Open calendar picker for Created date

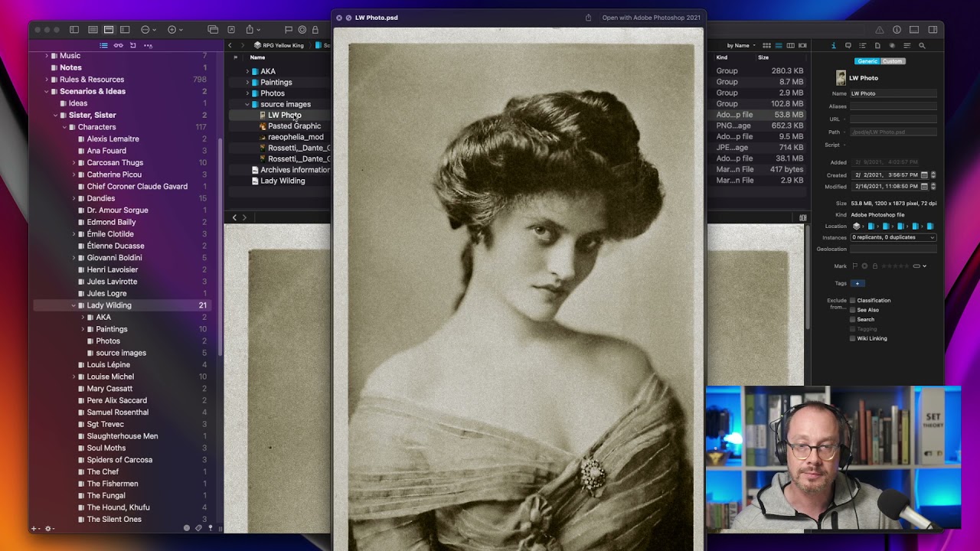coord(924,174)
